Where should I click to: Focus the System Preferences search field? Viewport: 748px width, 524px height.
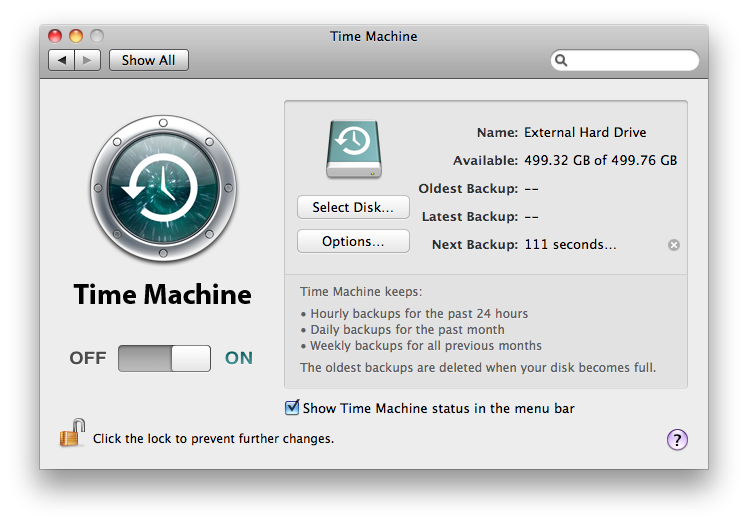tap(630, 61)
